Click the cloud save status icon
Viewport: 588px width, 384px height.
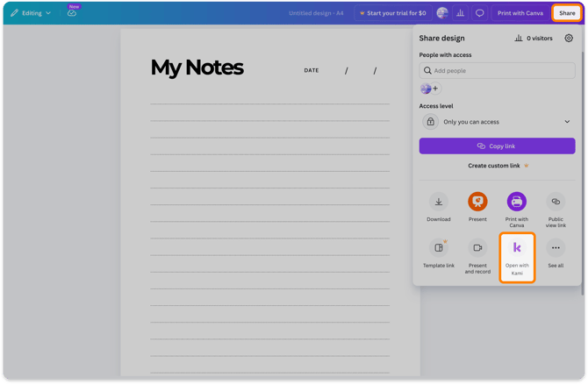72,13
